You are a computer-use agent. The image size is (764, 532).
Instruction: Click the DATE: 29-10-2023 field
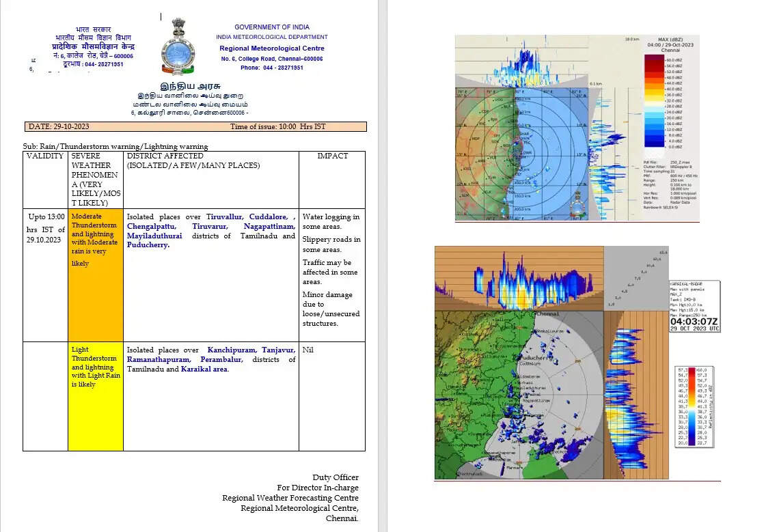[59, 127]
